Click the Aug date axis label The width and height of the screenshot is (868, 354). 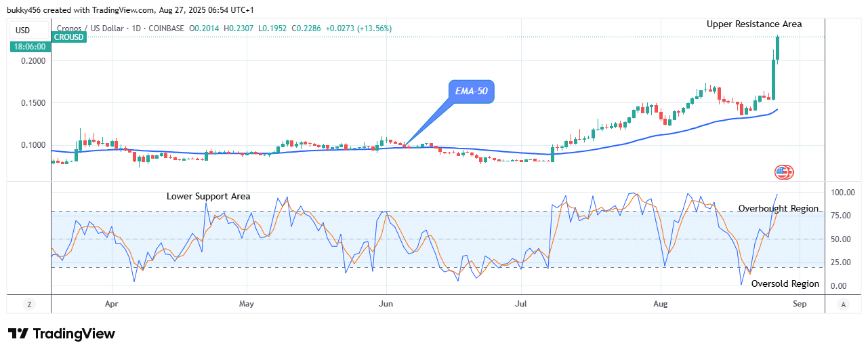661,304
